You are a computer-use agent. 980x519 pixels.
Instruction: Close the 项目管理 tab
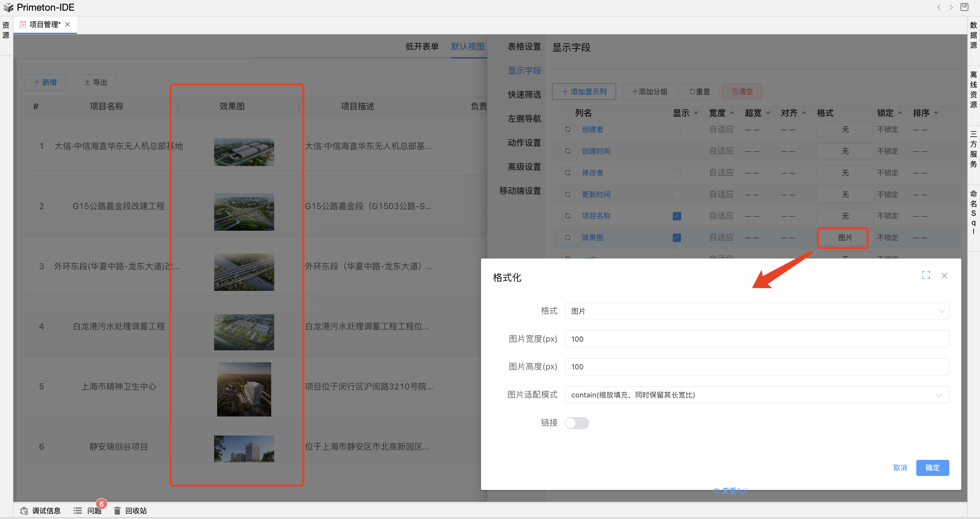pos(67,24)
